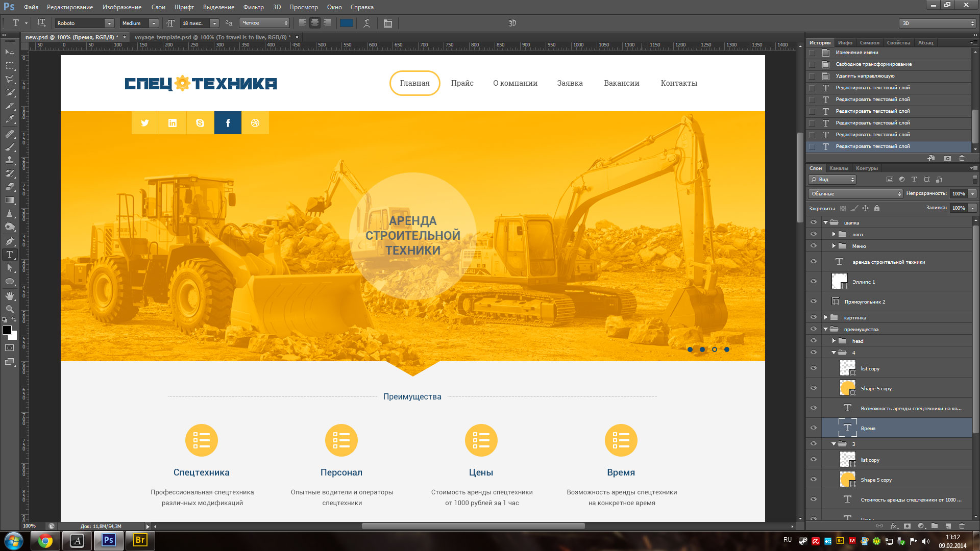Image resolution: width=980 pixels, height=551 pixels.
Task: Delete current history state
Action: pos(962,158)
